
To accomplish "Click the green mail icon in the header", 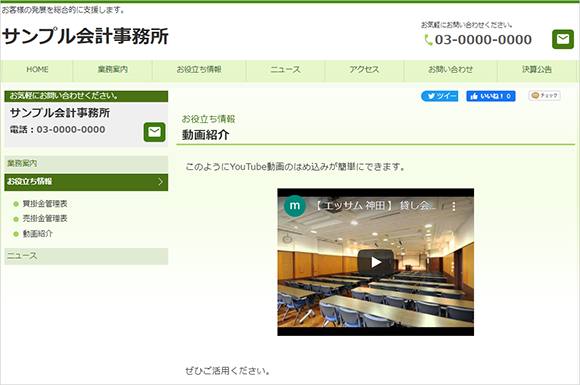I will 563,39.
